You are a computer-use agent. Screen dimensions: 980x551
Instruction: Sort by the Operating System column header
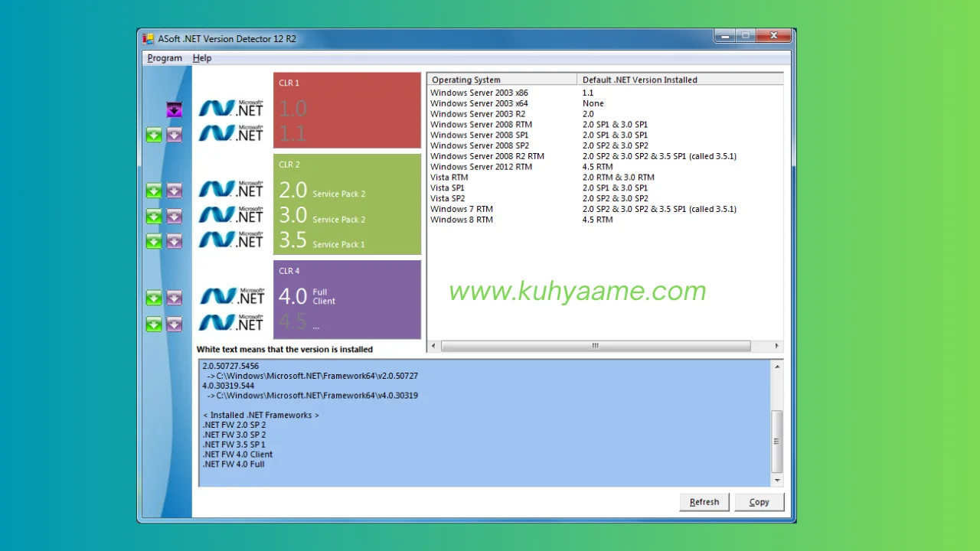[501, 80]
